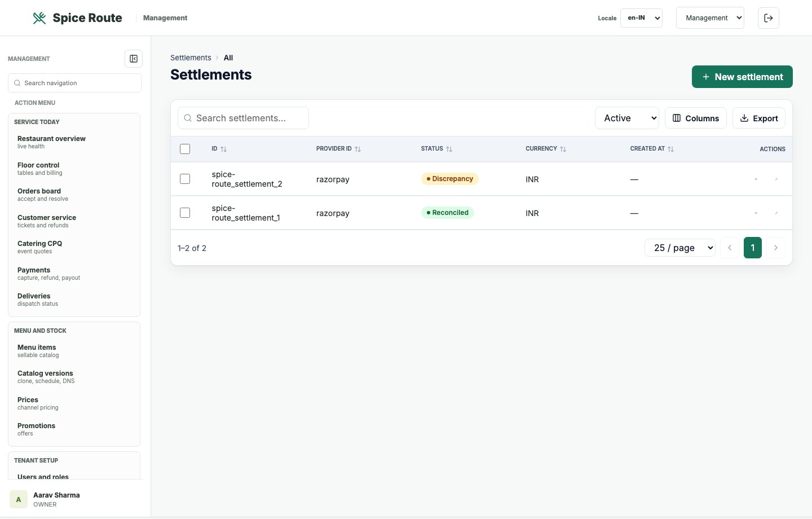
Task: Click the sort arrows beside Created At
Action: tap(671, 149)
